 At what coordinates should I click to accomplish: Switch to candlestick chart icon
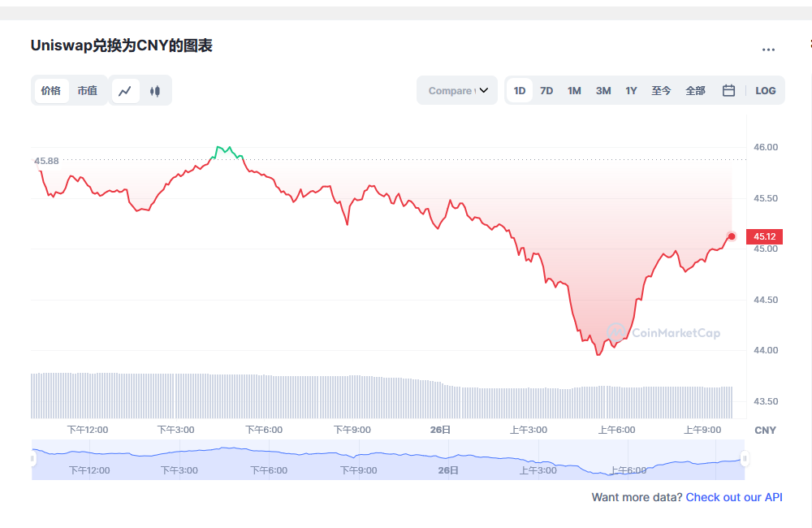pyautogui.click(x=154, y=91)
